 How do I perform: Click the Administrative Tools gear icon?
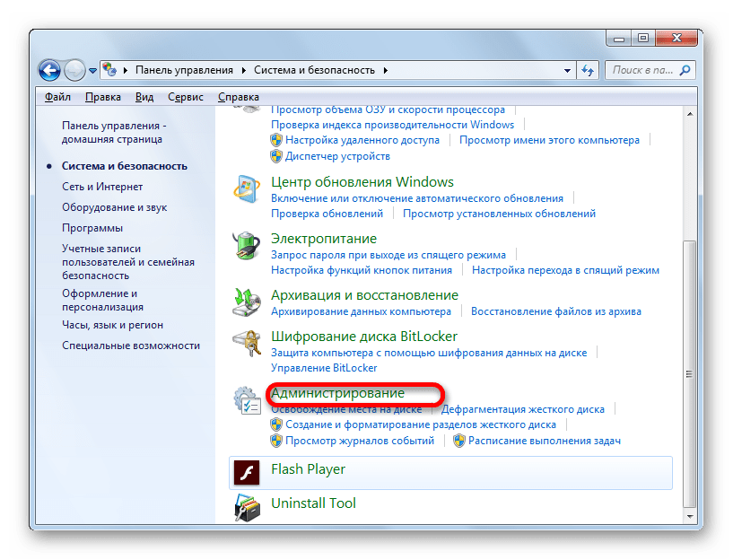[246, 401]
